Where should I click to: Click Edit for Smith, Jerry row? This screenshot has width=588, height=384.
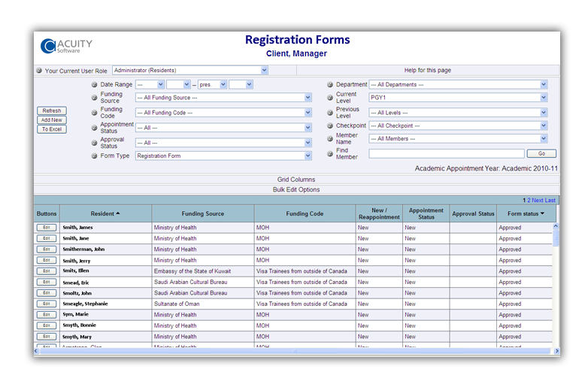47,260
